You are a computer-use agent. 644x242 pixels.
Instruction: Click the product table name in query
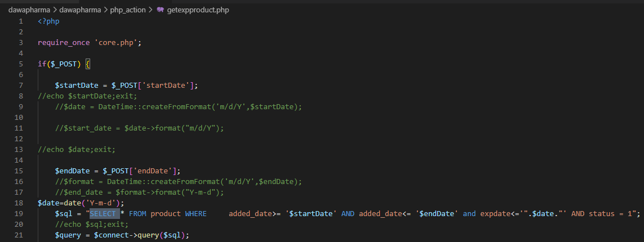coord(166,213)
